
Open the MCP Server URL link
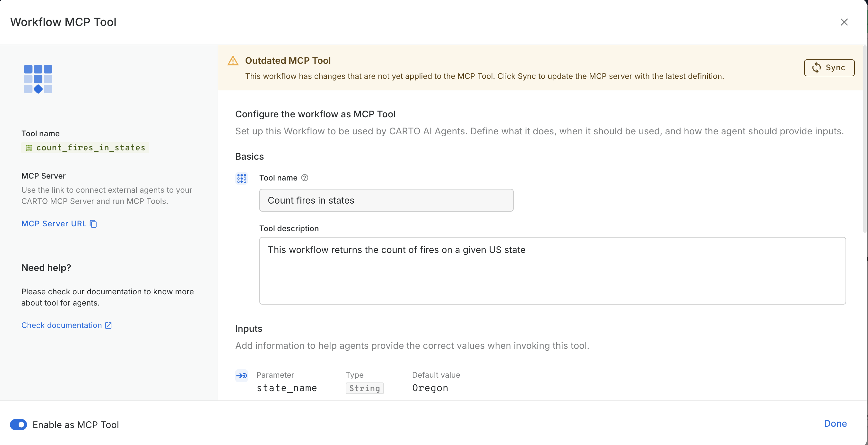(54, 224)
